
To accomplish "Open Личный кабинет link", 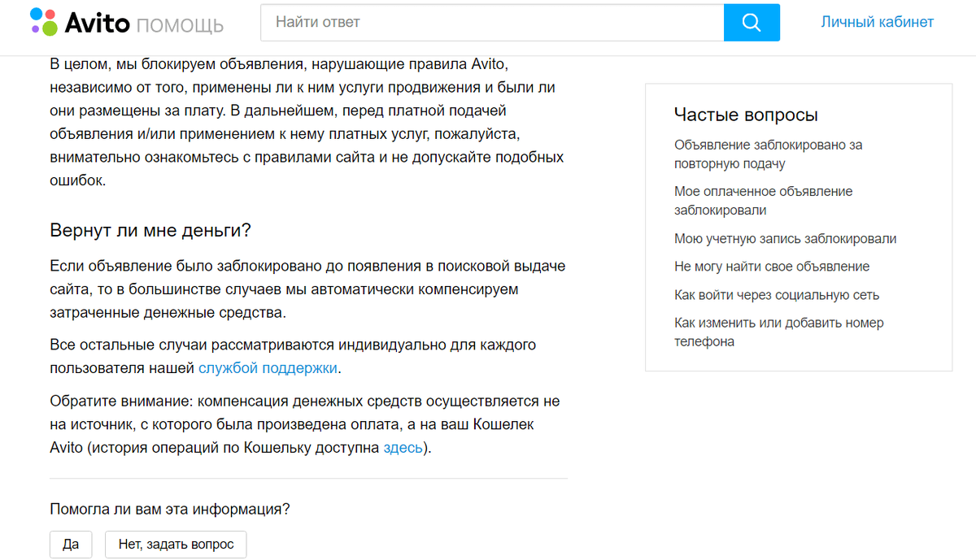I will (x=877, y=22).
